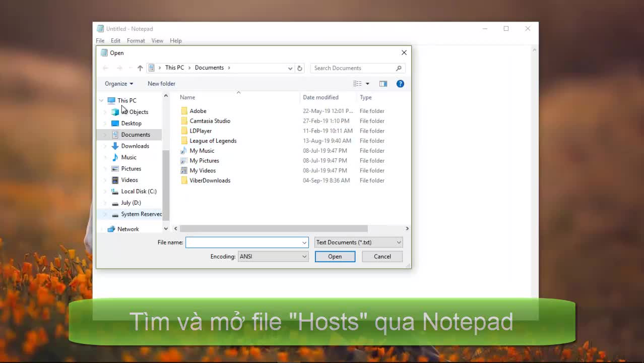This screenshot has height=363, width=644.
Task: Click the Adobe folder icon
Action: pyautogui.click(x=184, y=111)
